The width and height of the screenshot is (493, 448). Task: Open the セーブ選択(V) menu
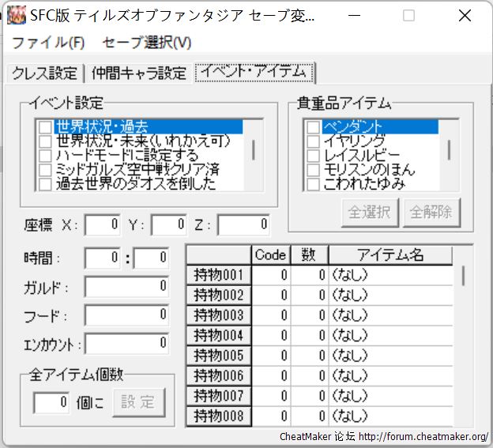147,43
